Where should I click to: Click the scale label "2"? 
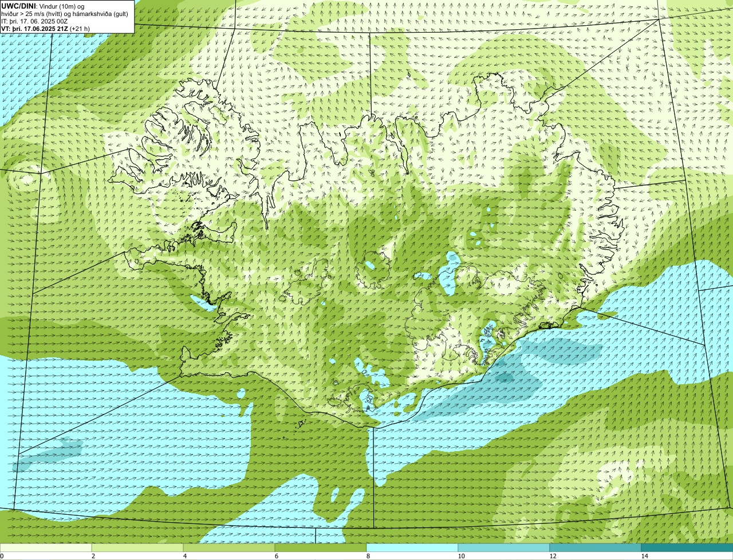(x=92, y=556)
